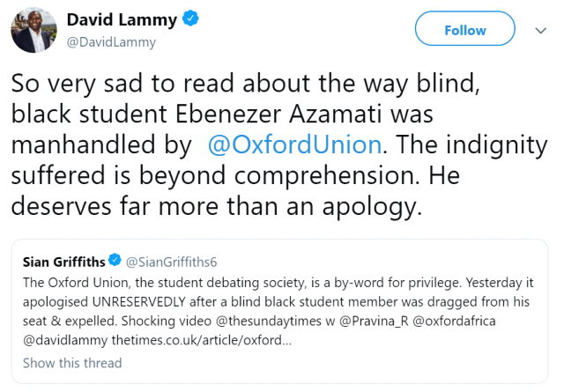
Task: Select the @SianGriffiths6 handle
Action: point(174,261)
